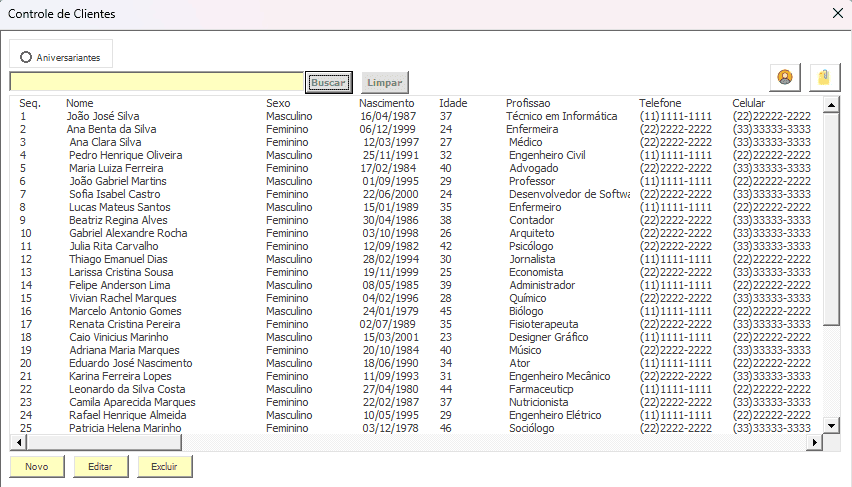Click the down arrow of vertical scrollbar
This screenshot has width=852, height=487.
click(x=831, y=426)
